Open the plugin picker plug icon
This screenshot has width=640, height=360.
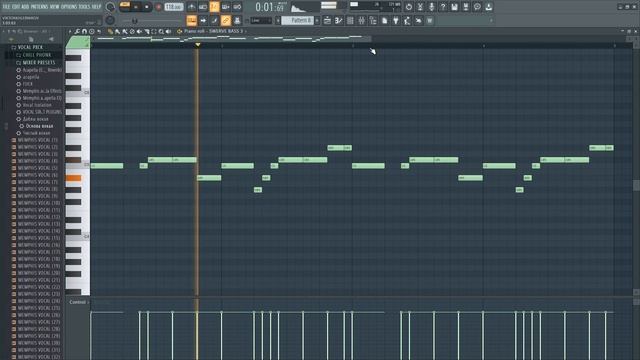[396, 20]
